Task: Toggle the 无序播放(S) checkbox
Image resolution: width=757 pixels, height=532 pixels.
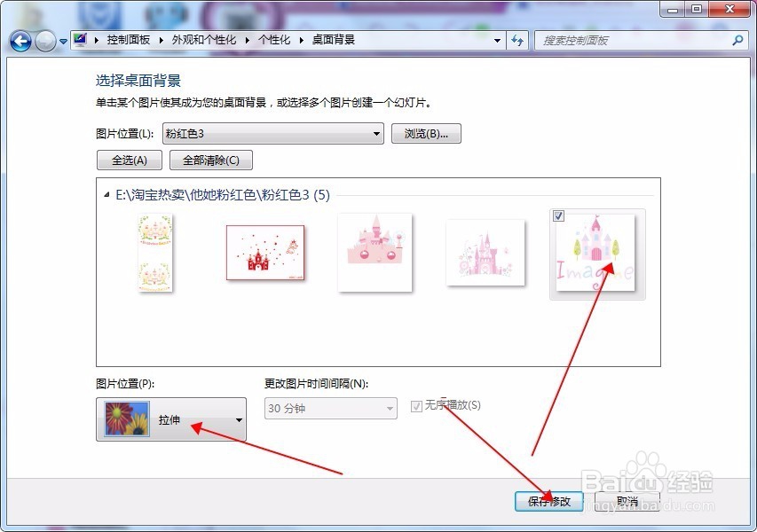Action: pyautogui.click(x=416, y=406)
